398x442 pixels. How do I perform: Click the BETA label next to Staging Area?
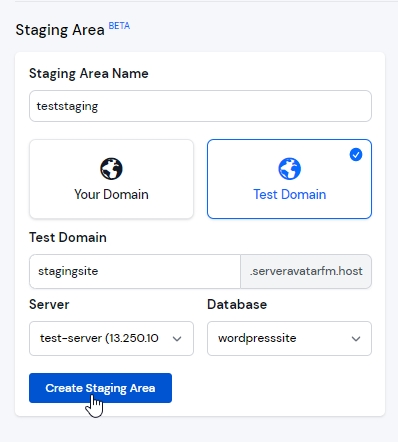(x=119, y=26)
